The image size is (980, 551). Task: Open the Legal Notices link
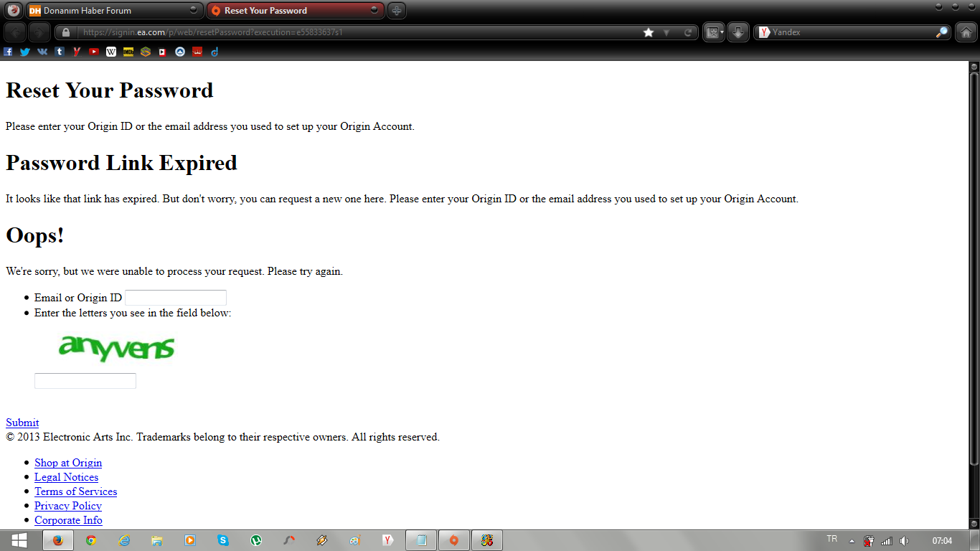pyautogui.click(x=67, y=477)
